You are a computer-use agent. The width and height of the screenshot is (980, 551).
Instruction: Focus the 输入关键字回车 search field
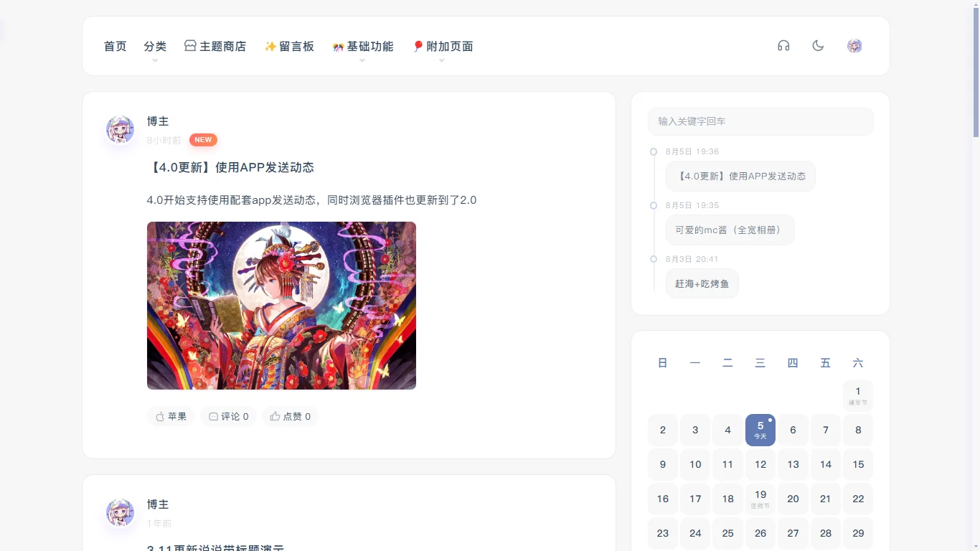click(x=760, y=121)
